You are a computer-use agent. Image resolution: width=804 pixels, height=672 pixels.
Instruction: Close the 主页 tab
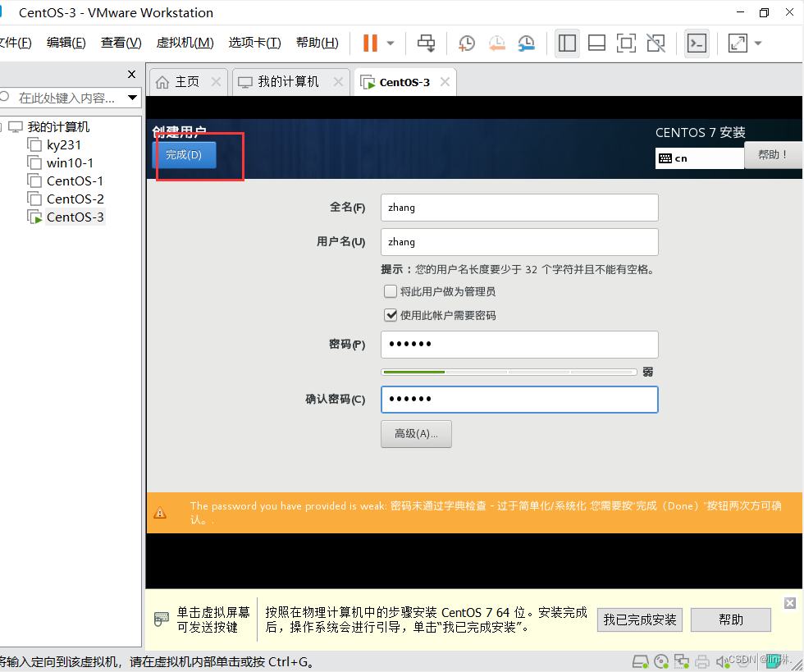pos(217,81)
